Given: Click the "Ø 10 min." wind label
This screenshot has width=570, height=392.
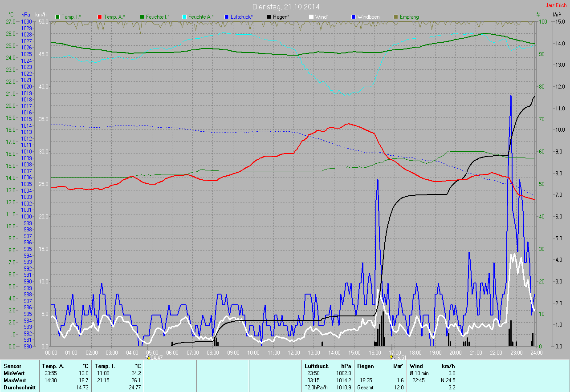Looking at the screenshot, I should tap(420, 373).
